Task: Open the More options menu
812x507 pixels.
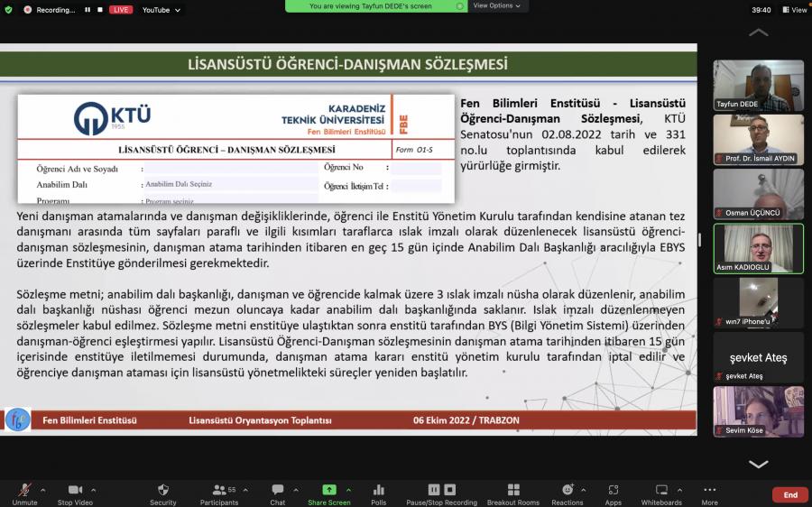Action: click(x=709, y=494)
